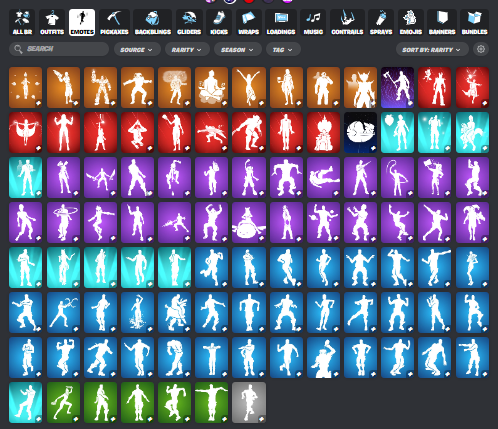Open the Tag filter menu

[x=283, y=49]
